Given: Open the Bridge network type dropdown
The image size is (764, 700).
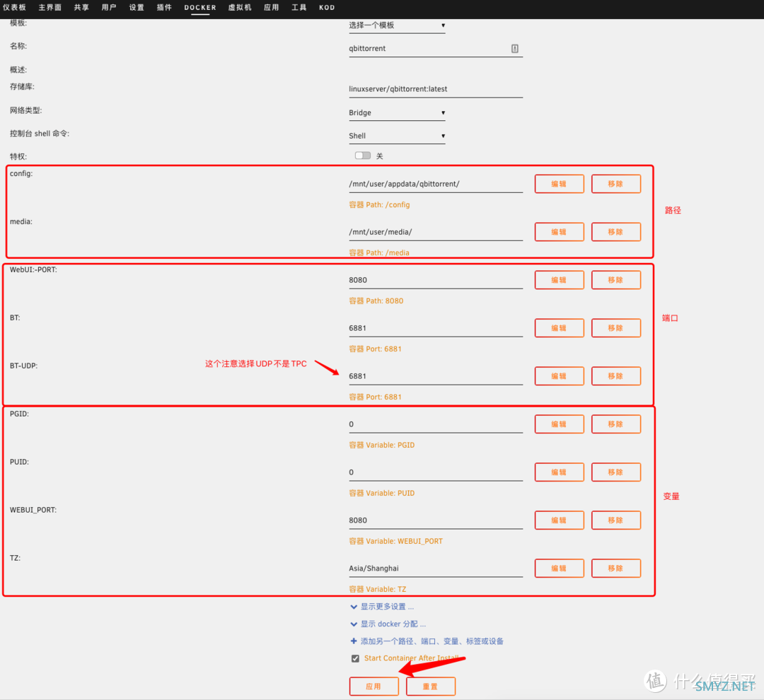Looking at the screenshot, I should point(397,112).
